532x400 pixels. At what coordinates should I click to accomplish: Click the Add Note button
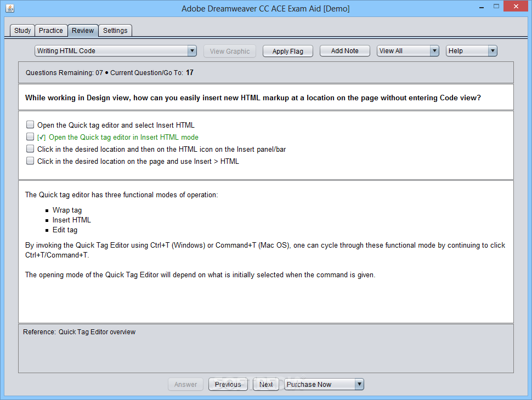345,51
